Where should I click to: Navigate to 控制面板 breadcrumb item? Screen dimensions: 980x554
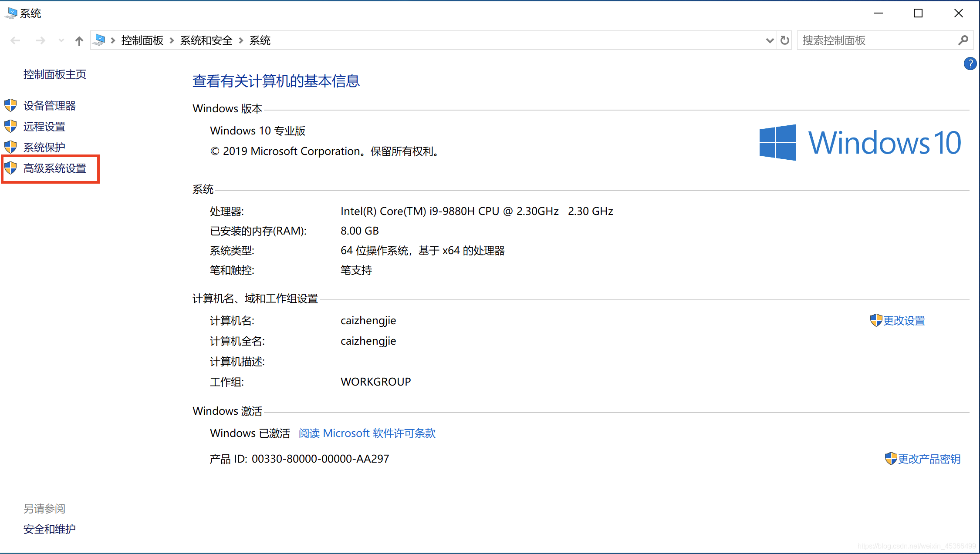(142, 40)
